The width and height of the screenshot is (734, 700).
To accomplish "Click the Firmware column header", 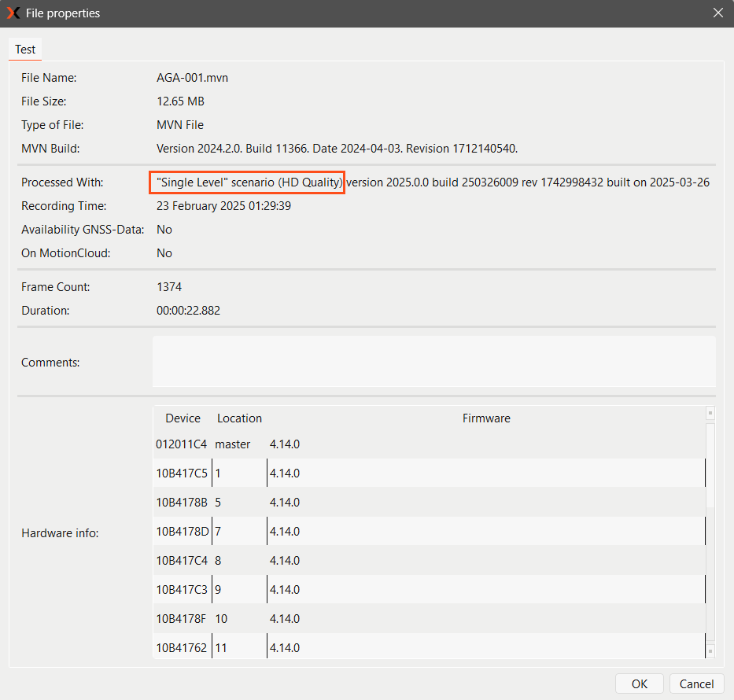I will (x=486, y=418).
